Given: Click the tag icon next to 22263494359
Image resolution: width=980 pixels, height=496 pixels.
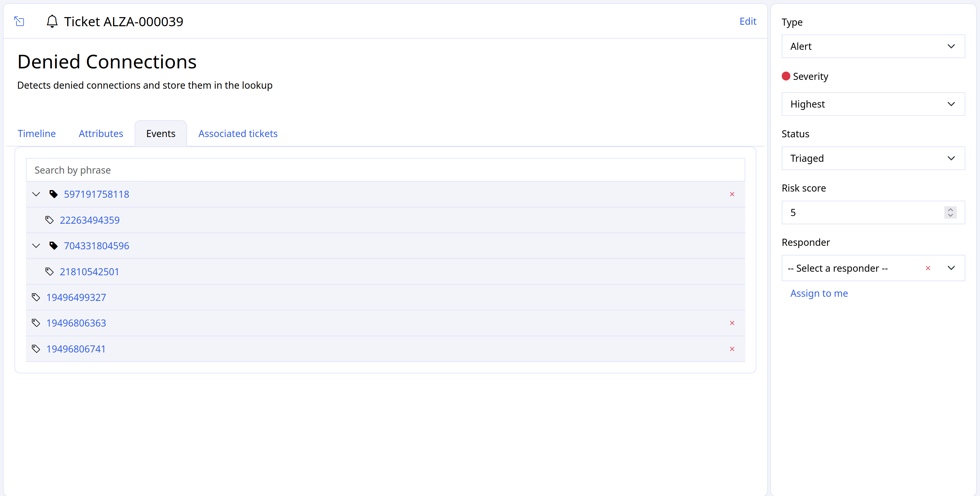Looking at the screenshot, I should point(49,220).
